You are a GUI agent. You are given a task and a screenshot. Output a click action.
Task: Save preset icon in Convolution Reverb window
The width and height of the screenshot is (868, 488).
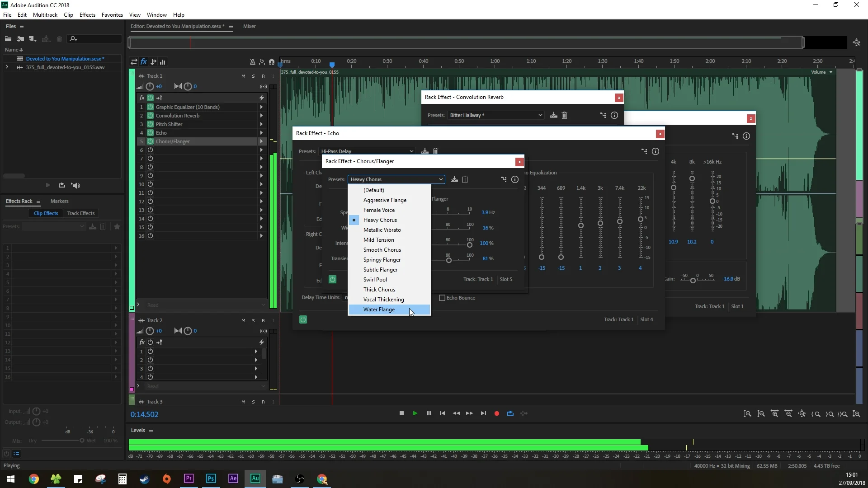[x=554, y=115]
